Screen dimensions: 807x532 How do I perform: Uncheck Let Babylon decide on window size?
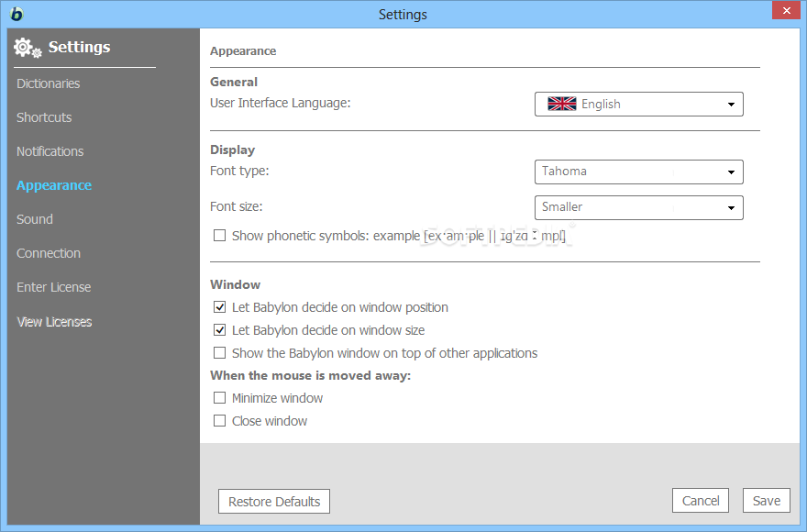[220, 330]
